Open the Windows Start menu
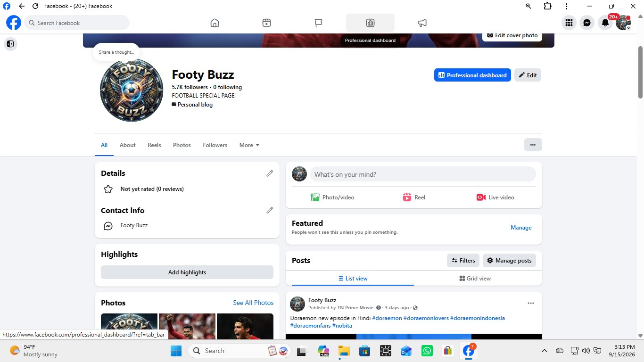This screenshot has width=644, height=362. click(x=176, y=351)
